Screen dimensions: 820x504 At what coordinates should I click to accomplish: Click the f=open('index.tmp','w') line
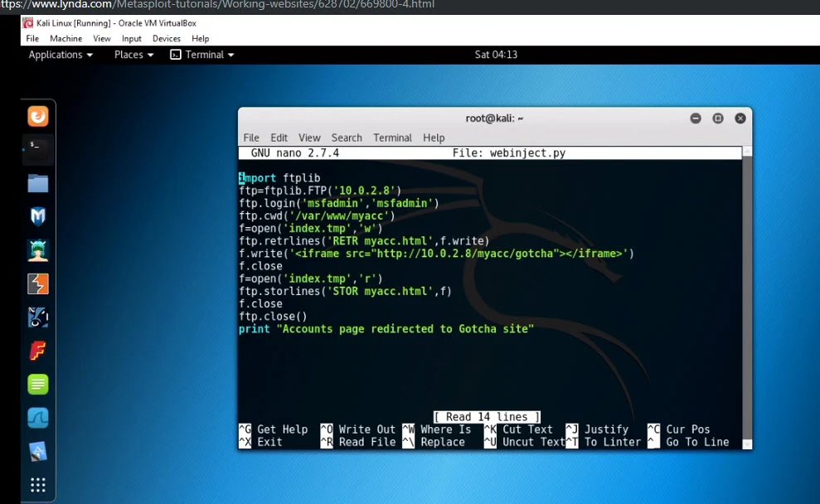(x=311, y=228)
